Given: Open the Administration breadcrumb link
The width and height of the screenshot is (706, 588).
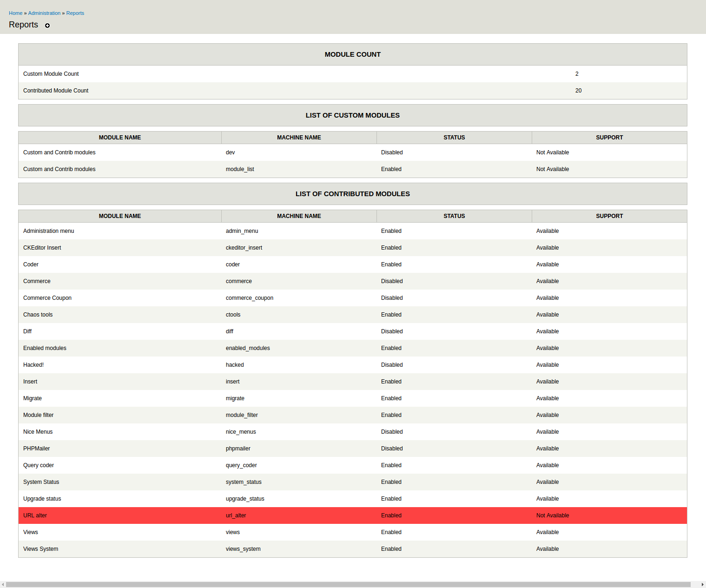Looking at the screenshot, I should coord(44,13).
